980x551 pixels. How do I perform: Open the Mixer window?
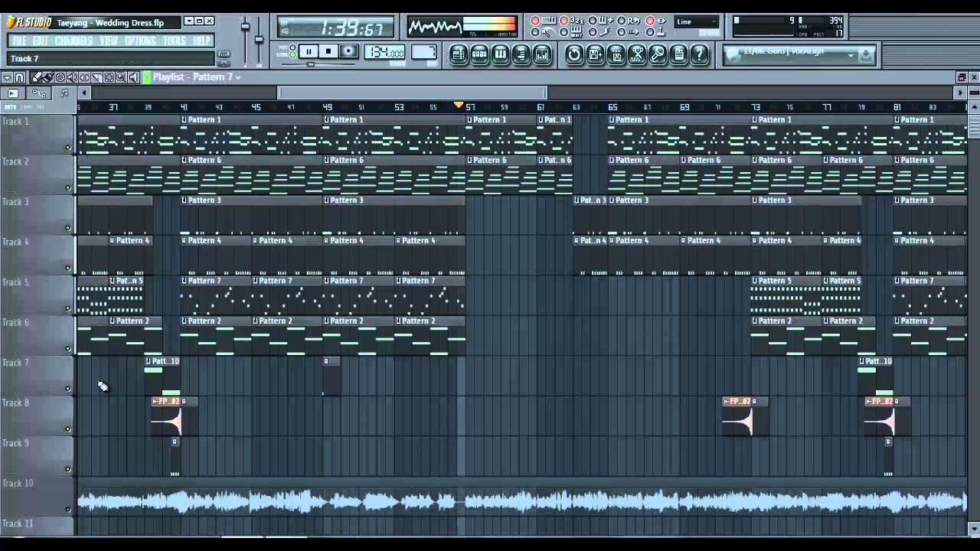[542, 54]
